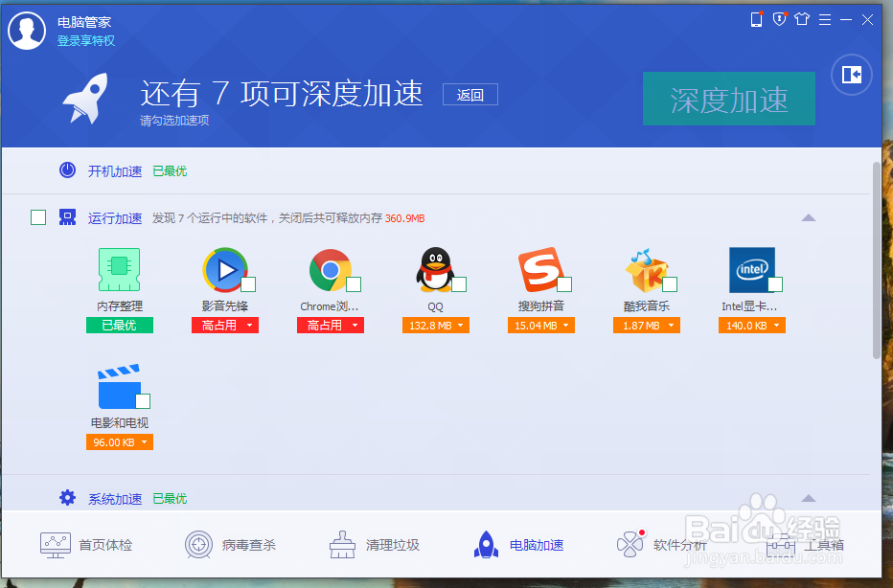This screenshot has height=588, width=893.
Task: Tick the Chrome浏览器 checkbox
Action: [354, 284]
